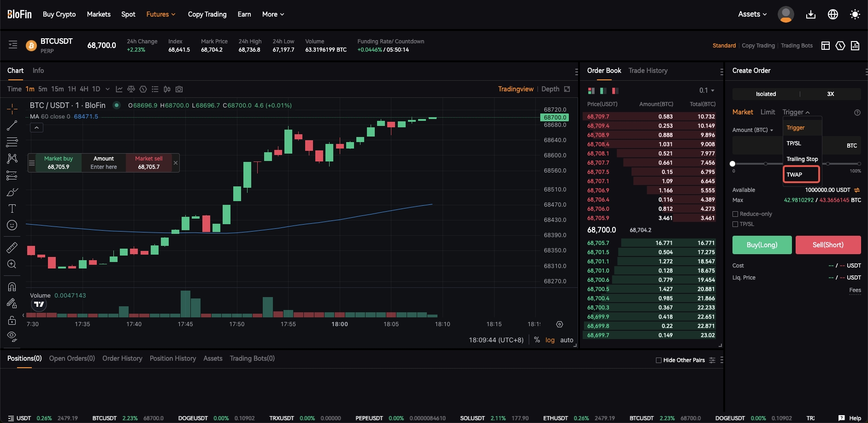Click the Buy(Long) button
This screenshot has height=423, width=868.
pos(762,245)
